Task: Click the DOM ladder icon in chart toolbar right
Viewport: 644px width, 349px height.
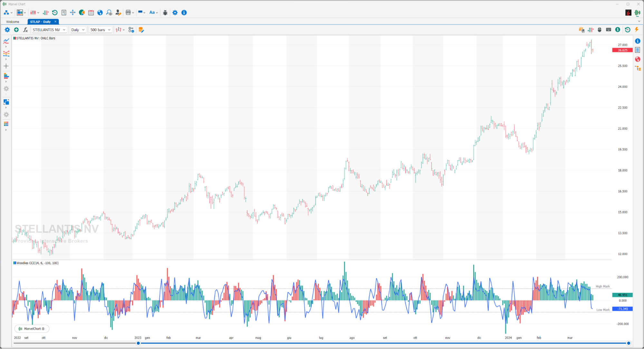Action: (x=591, y=30)
